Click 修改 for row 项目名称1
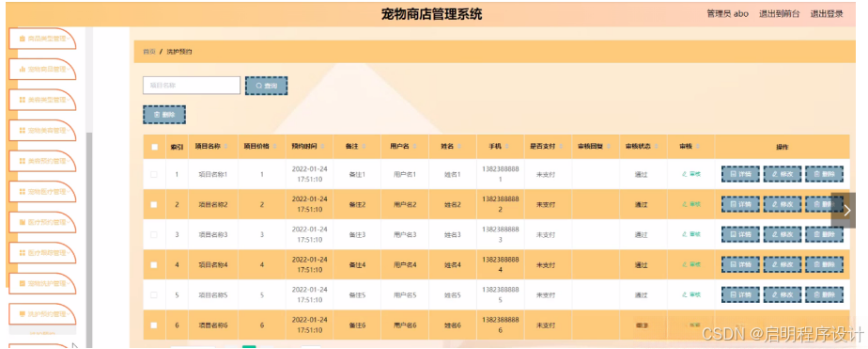The image size is (868, 349). (783, 174)
